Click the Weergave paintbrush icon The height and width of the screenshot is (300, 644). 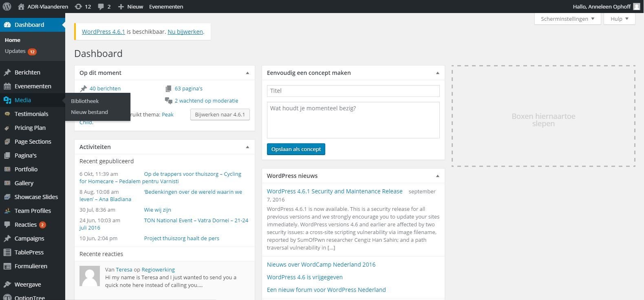coord(7,285)
